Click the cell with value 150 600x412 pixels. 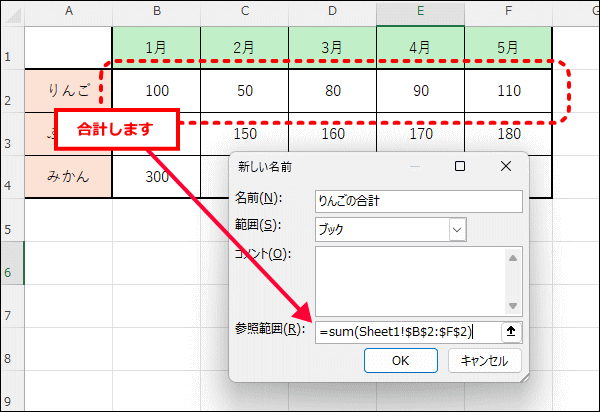coord(245,134)
